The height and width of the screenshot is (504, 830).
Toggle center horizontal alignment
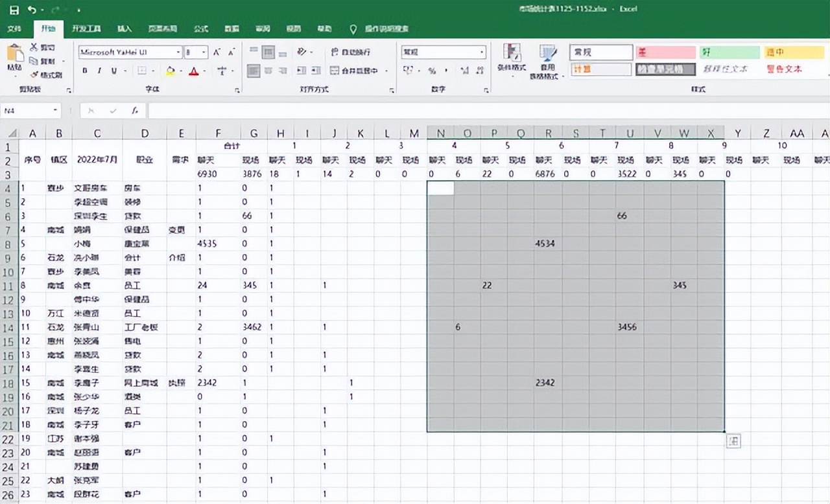(x=268, y=71)
